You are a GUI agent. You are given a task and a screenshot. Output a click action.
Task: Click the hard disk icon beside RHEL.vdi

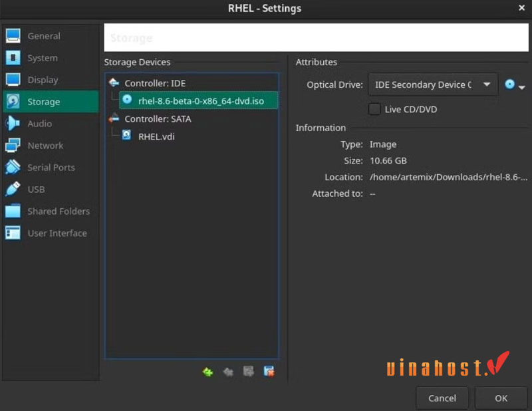pos(126,135)
